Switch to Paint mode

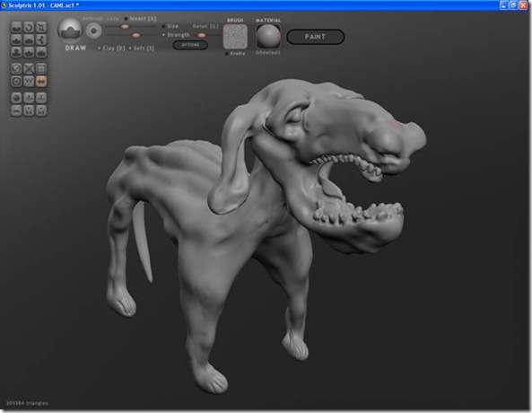(316, 37)
